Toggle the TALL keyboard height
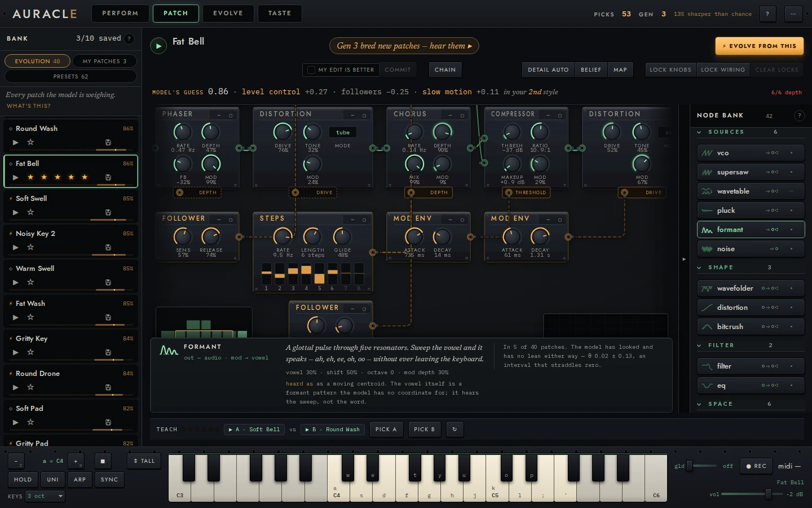Viewport: 812px width, 508px height. [144, 461]
